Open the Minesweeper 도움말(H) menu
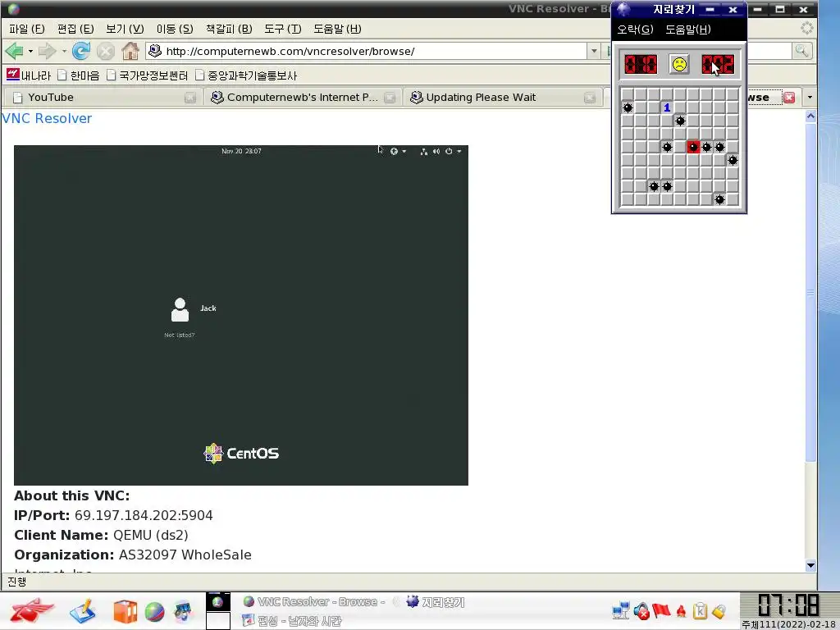The width and height of the screenshot is (840, 630). click(x=688, y=30)
